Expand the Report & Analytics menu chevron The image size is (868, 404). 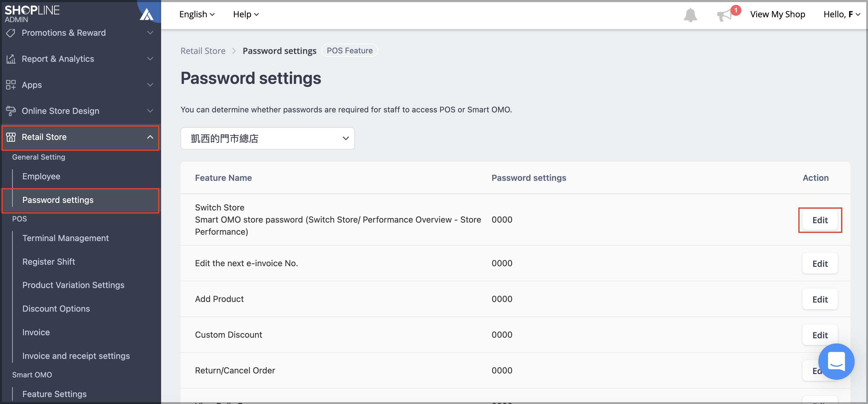[x=150, y=59]
